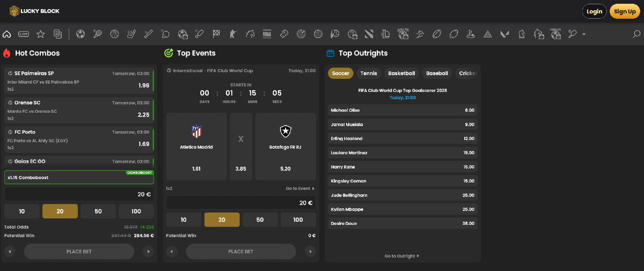This screenshot has height=271, width=644.
Task: Open Go to Outright link
Action: coord(402,256)
